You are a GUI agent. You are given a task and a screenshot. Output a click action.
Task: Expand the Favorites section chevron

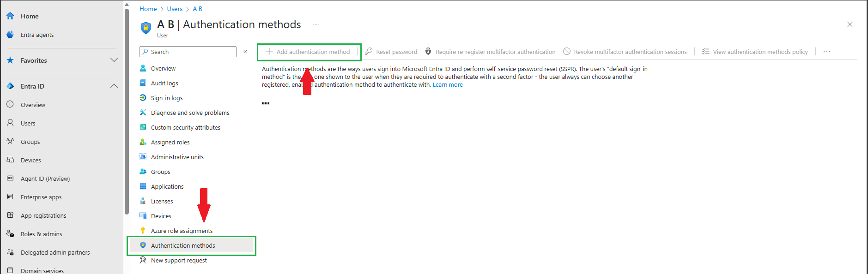[114, 60]
